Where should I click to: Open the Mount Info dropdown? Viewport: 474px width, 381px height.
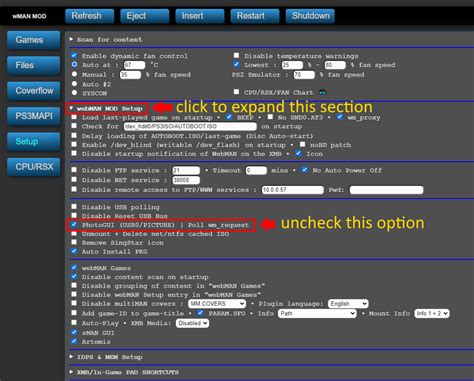coord(432,314)
